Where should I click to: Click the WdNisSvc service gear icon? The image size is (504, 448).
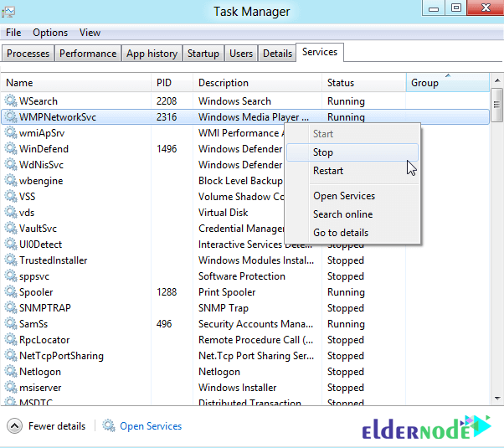click(11, 164)
